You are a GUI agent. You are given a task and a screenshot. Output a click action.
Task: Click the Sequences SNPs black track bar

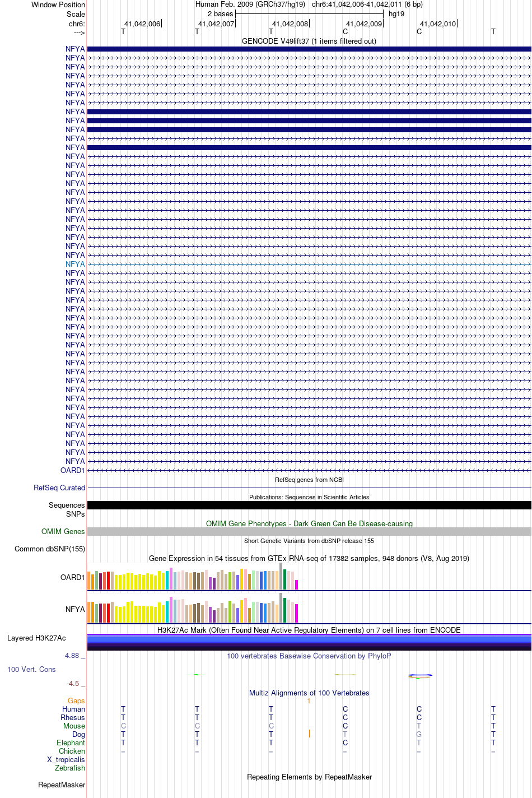coord(309,505)
